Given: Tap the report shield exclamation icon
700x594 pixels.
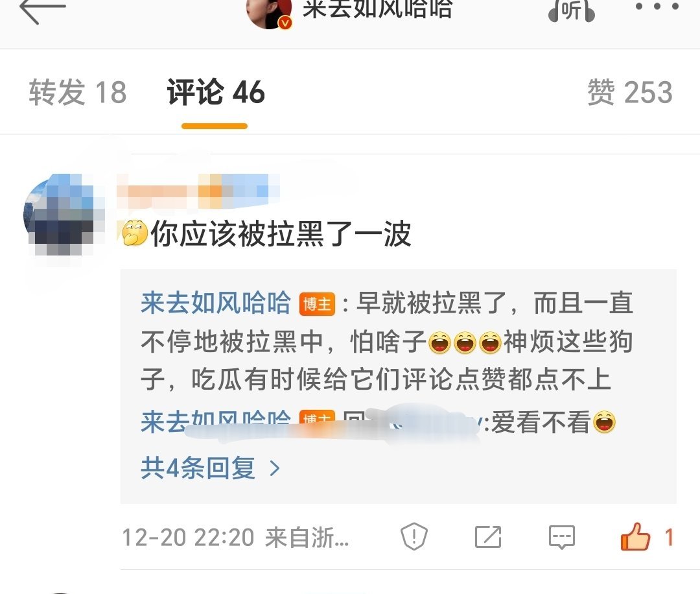Looking at the screenshot, I should (x=414, y=536).
